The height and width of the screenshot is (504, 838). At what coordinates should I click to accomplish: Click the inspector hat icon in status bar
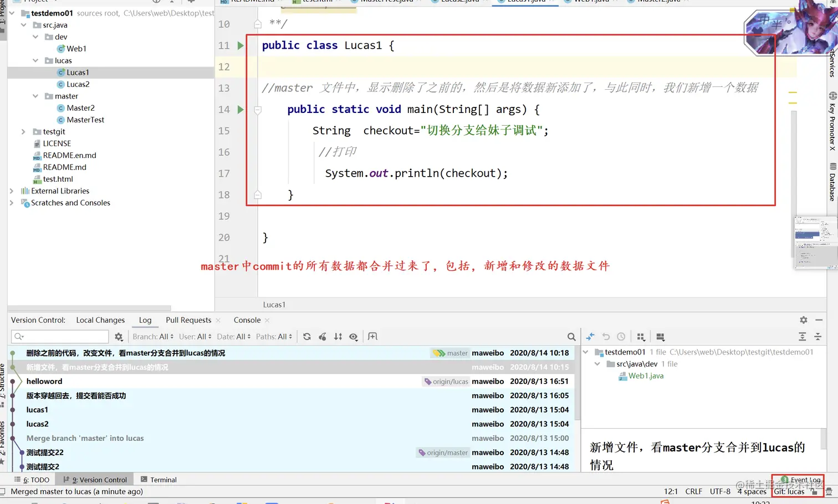(x=829, y=492)
